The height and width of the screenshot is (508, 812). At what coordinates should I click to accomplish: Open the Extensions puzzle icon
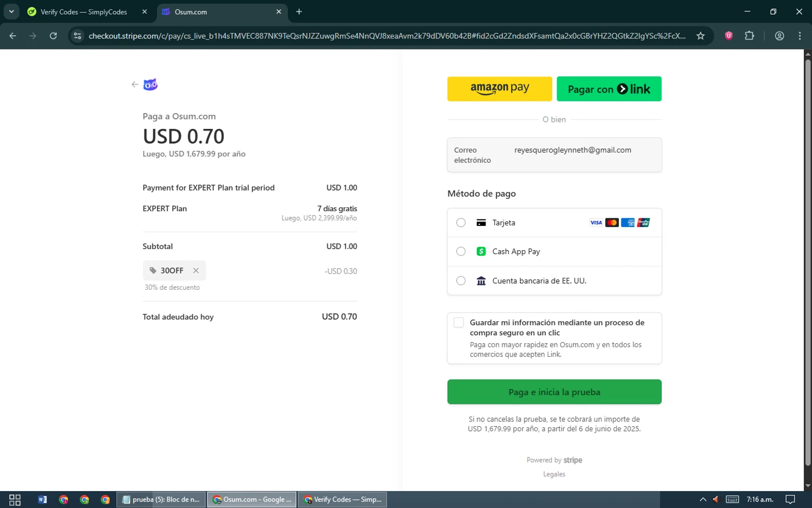coord(749,36)
